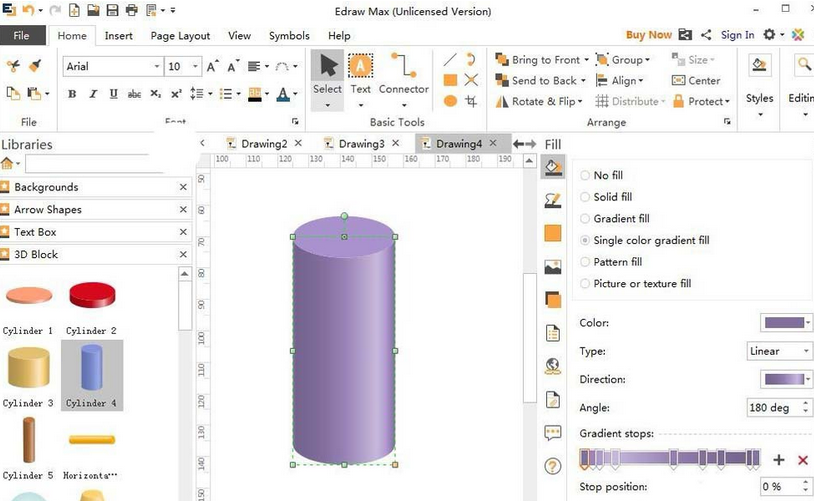Image resolution: width=814 pixels, height=501 pixels.
Task: Open the Hyperlink globe sidebar icon
Action: coord(553,366)
